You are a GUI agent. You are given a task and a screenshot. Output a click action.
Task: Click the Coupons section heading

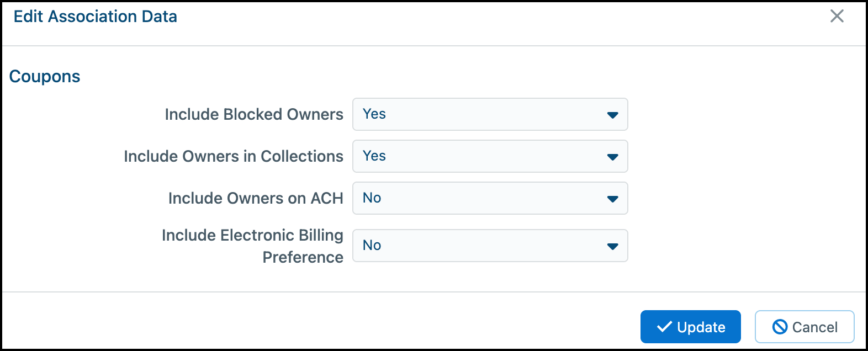[x=45, y=76]
